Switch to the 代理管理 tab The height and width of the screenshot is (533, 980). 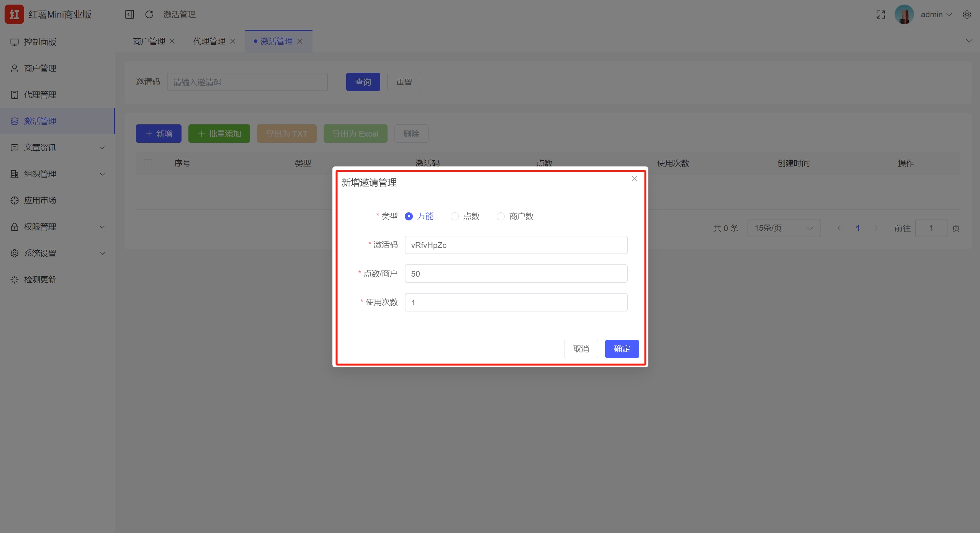[209, 41]
